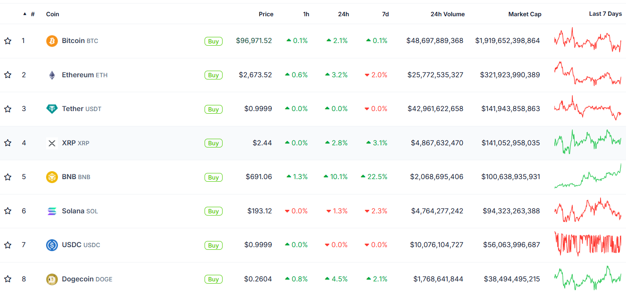Click Buy button for Dogecoin
This screenshot has width=644, height=295.
pyautogui.click(x=213, y=279)
